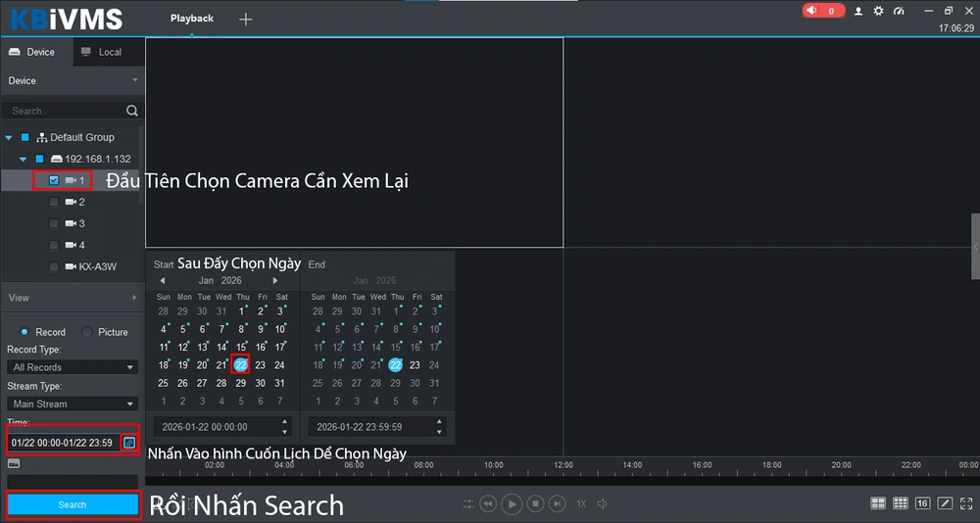Click the rewind playback button
This screenshot has width=980, height=523.
[x=488, y=503]
